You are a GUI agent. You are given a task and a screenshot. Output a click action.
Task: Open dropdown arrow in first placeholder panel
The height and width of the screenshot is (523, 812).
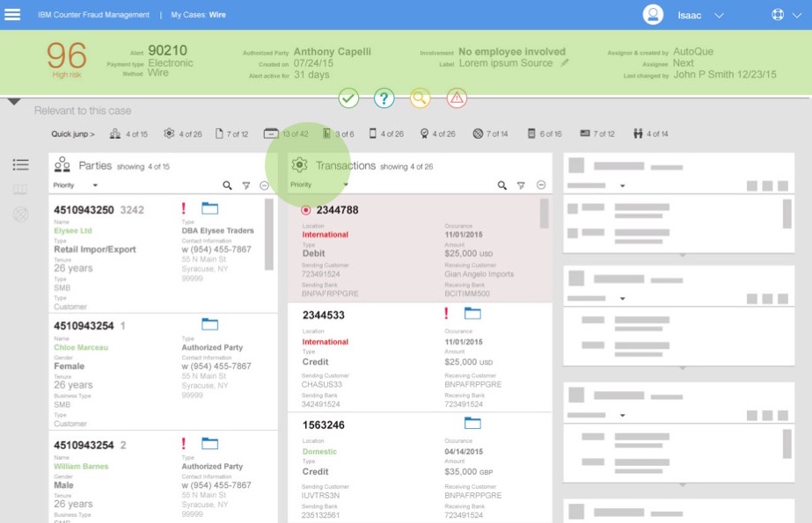623,185
